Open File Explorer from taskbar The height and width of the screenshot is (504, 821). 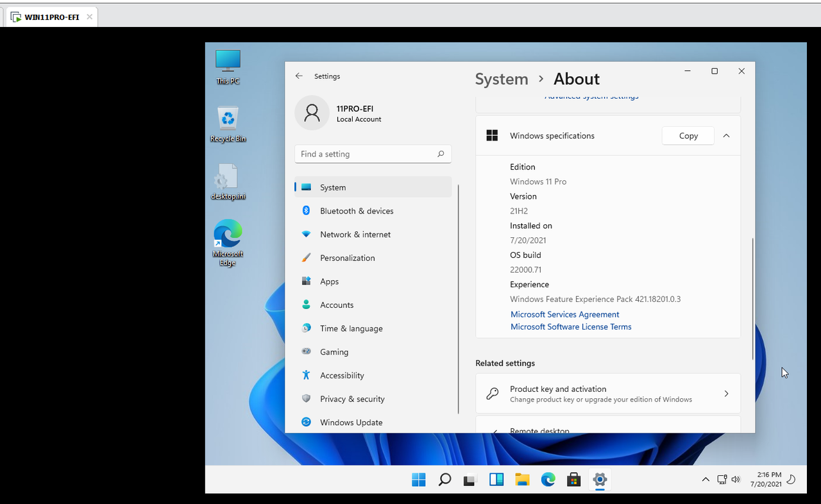click(x=522, y=480)
